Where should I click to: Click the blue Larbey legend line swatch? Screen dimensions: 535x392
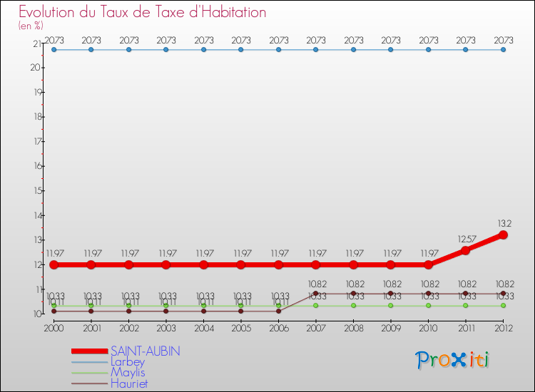click(x=90, y=362)
